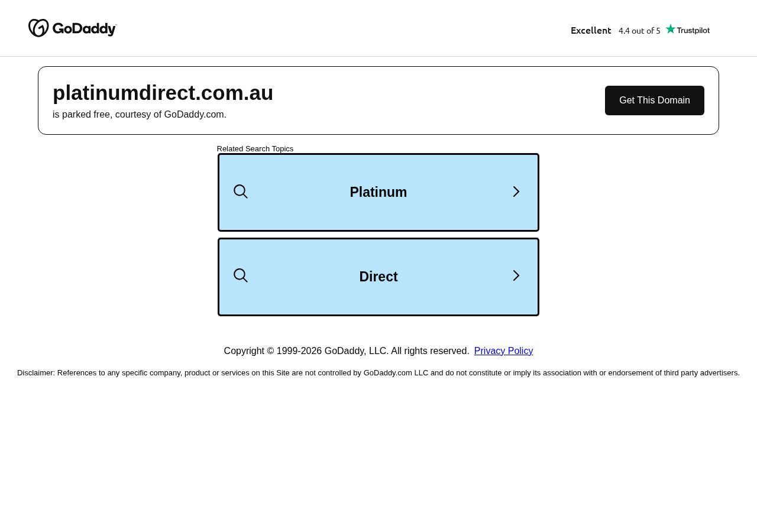Click the Get This Domain button
The height and width of the screenshot is (532, 757).
[x=655, y=100]
